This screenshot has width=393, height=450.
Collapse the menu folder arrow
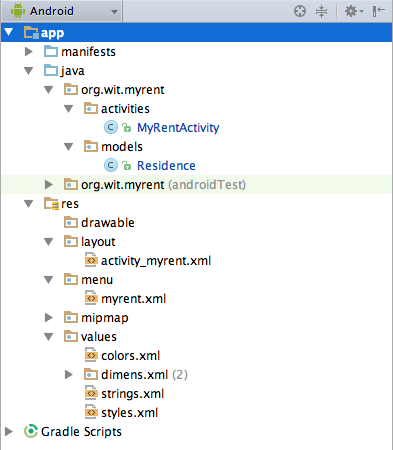click(49, 279)
